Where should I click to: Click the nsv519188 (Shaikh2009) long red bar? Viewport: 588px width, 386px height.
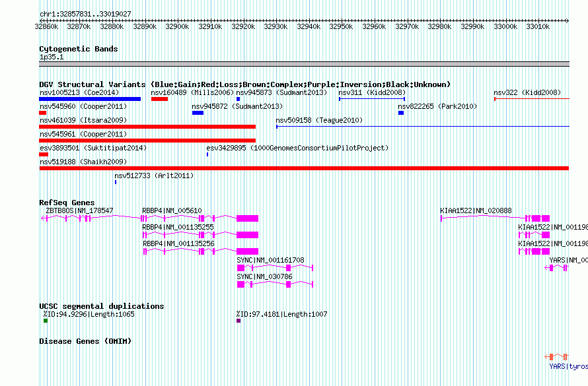[304, 168]
